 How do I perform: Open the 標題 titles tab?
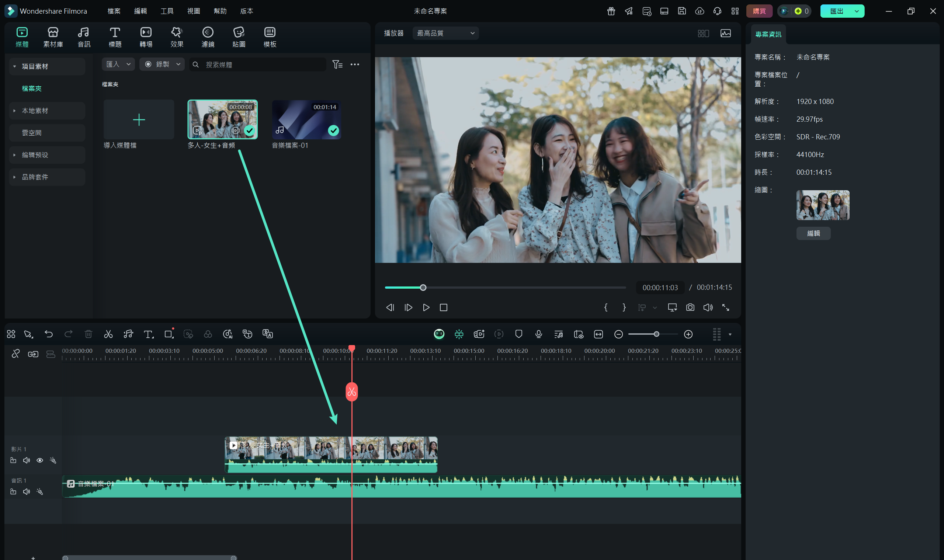(x=115, y=37)
